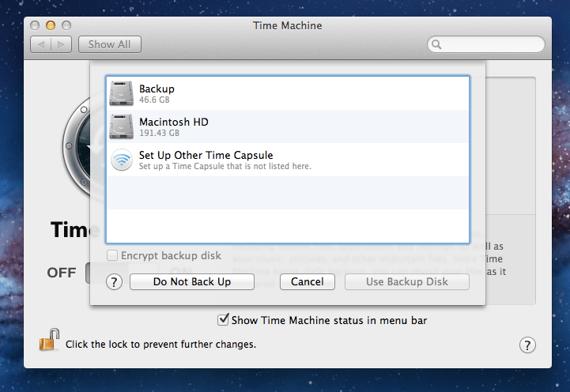Select the Backup 46.6 GB row
The image size is (570, 392).
[288, 93]
